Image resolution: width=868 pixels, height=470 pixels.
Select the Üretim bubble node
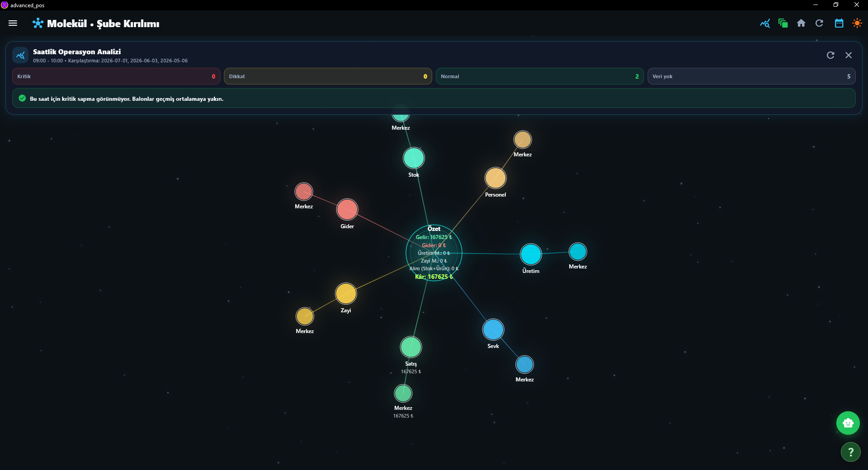click(x=531, y=254)
